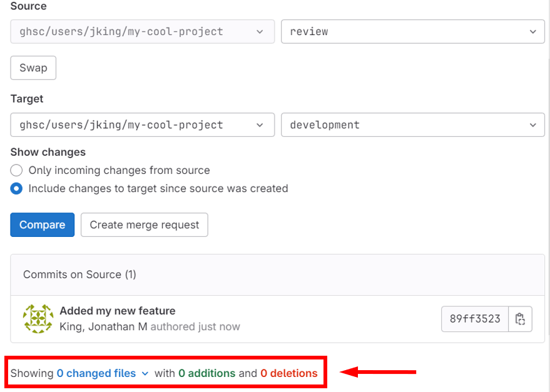Click the blue Compare button

tap(43, 224)
